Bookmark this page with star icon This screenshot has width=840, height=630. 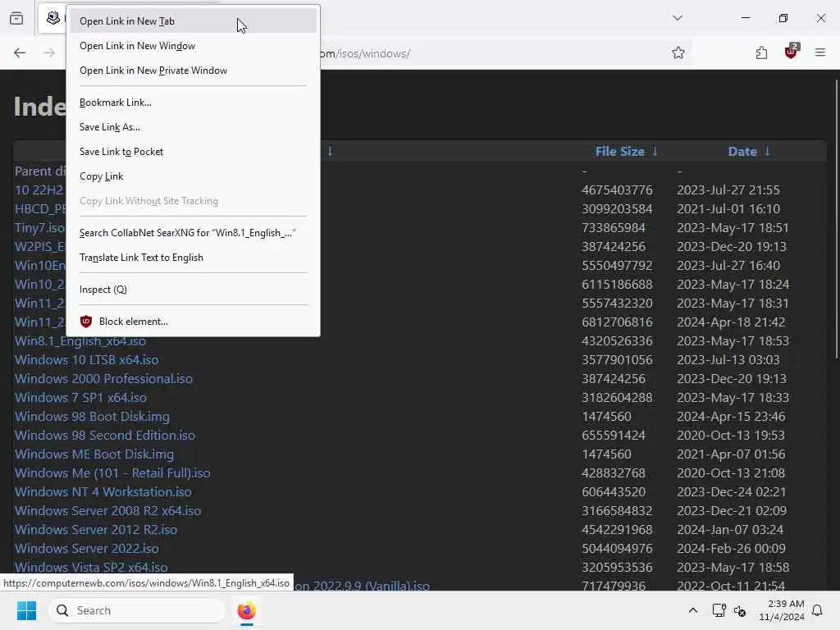pyautogui.click(x=678, y=52)
